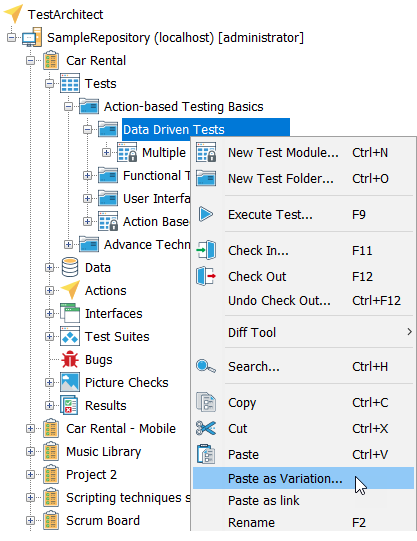Click the Interfaces window icon
The height and width of the screenshot is (541, 417).
click(70, 313)
